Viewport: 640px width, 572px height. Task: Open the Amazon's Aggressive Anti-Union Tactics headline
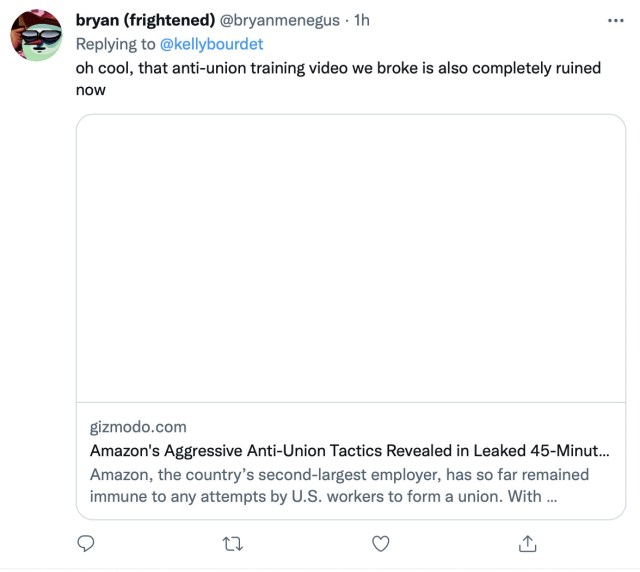coord(349,451)
